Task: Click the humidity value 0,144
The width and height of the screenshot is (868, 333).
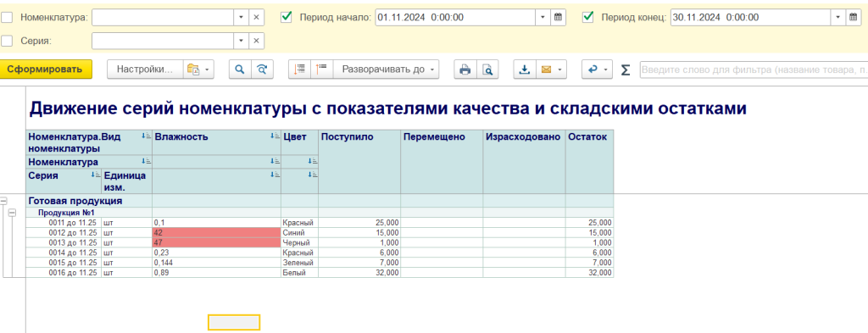Action: tap(164, 262)
